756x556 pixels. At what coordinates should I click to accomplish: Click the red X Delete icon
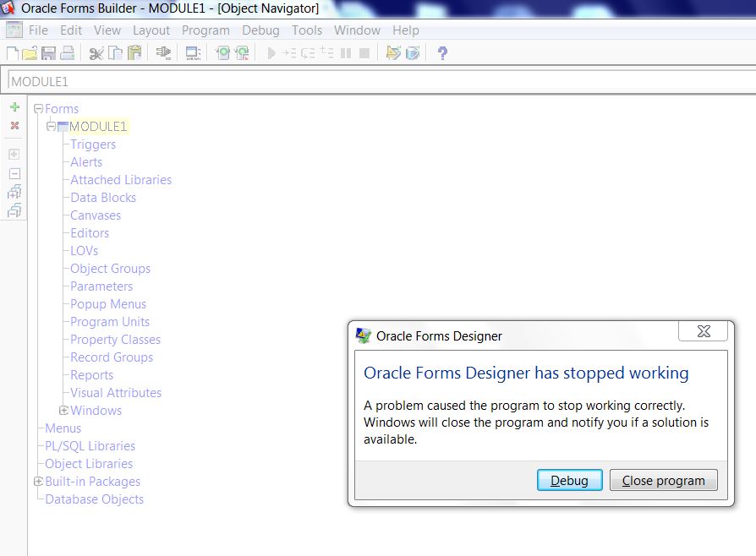point(14,126)
